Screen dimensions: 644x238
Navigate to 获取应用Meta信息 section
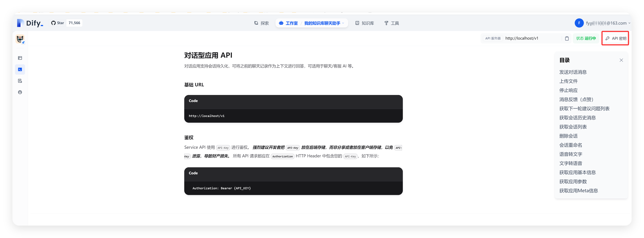point(578,191)
